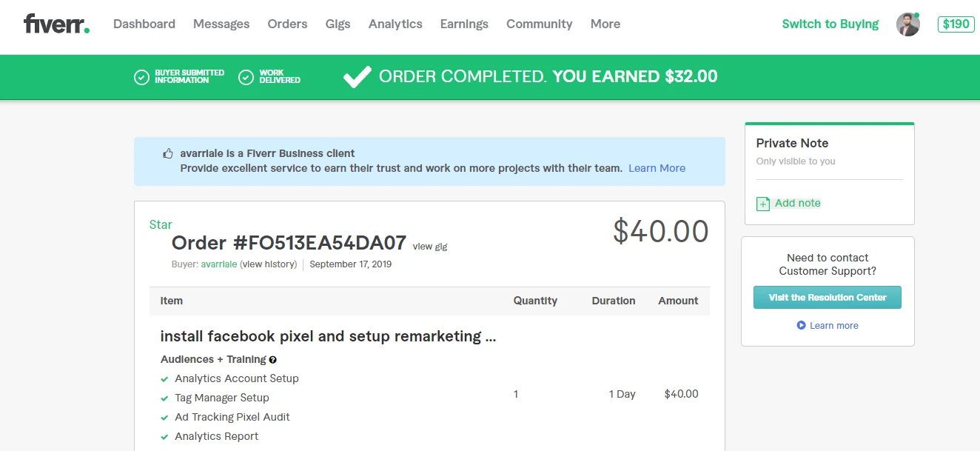This screenshot has width=980, height=451.
Task: Click the Buyer Submitted Information check icon
Action: [141, 77]
